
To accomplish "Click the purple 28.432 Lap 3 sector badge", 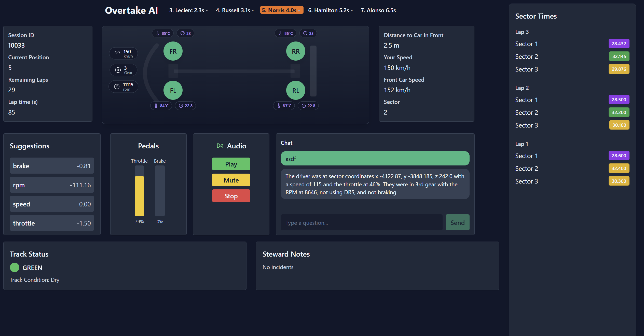I will 619,44.
